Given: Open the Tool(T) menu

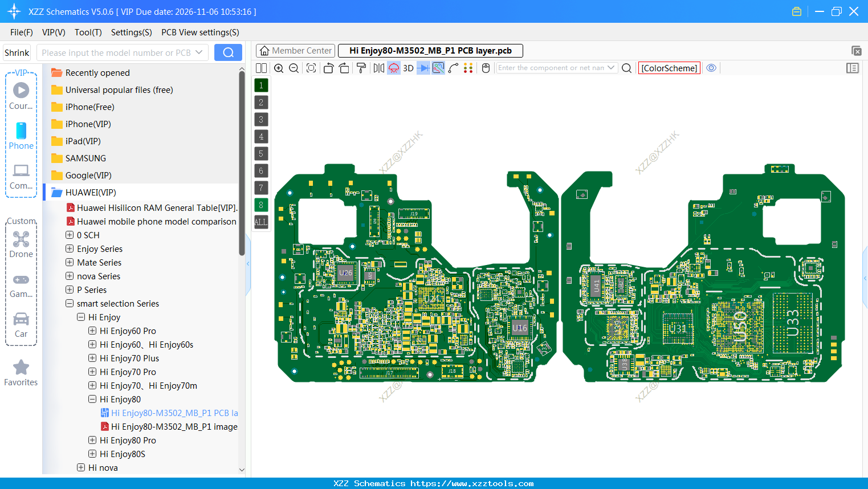Looking at the screenshot, I should coord(88,32).
